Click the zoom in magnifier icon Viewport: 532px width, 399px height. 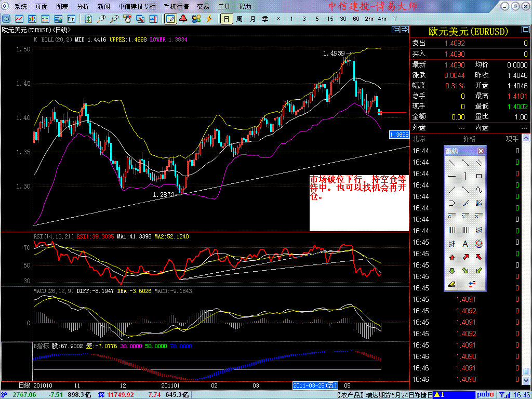click(x=101, y=19)
